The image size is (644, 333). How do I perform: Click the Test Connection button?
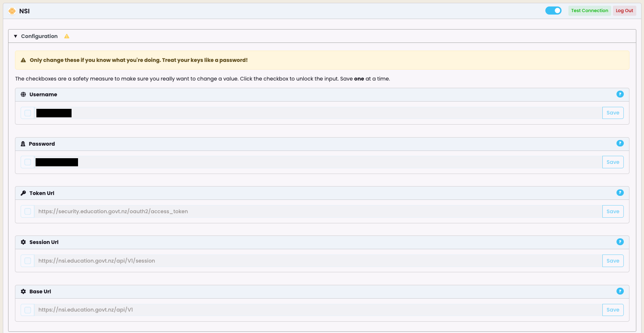click(x=589, y=11)
